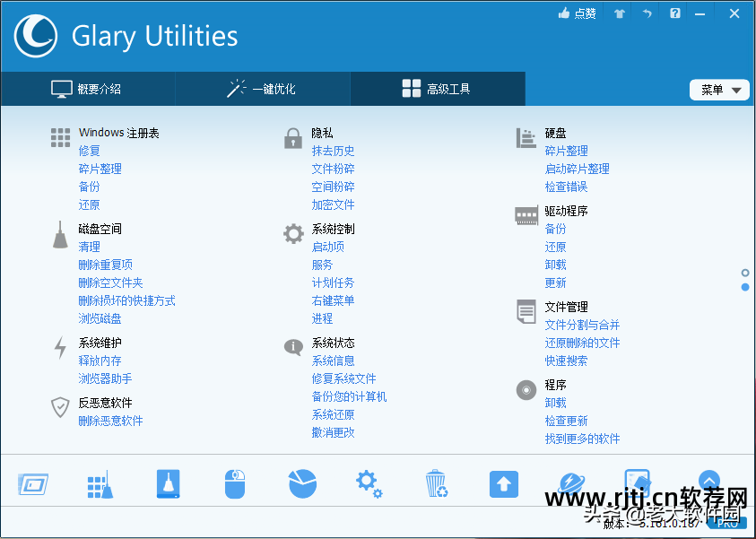
Task: Click the 系统状态 info bubble icon
Action: pyautogui.click(x=293, y=346)
